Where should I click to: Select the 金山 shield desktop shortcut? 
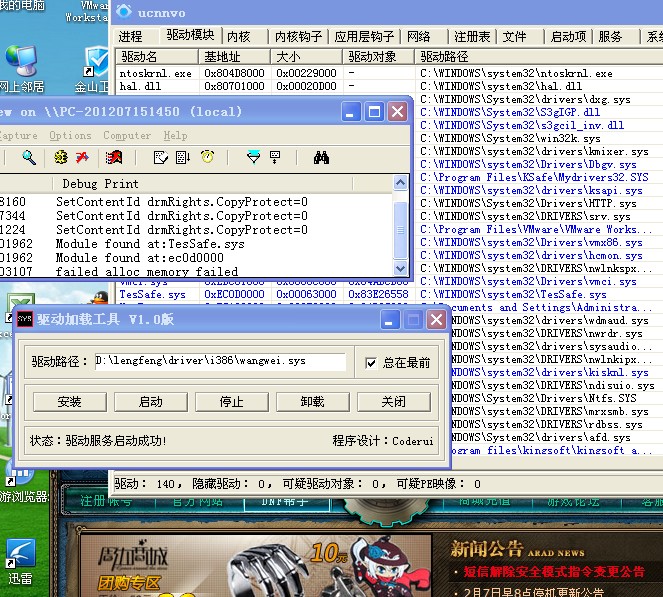click(x=94, y=69)
